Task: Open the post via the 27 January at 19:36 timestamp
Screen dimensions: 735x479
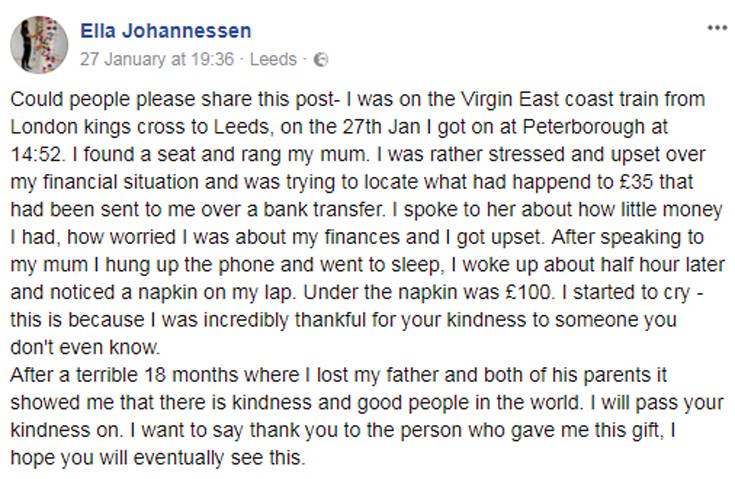Action: pos(157,60)
